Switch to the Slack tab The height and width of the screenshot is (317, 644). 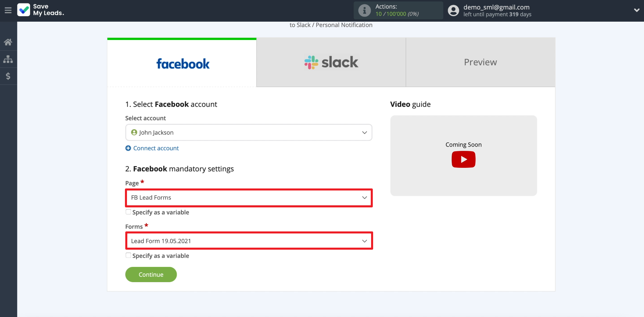(331, 62)
